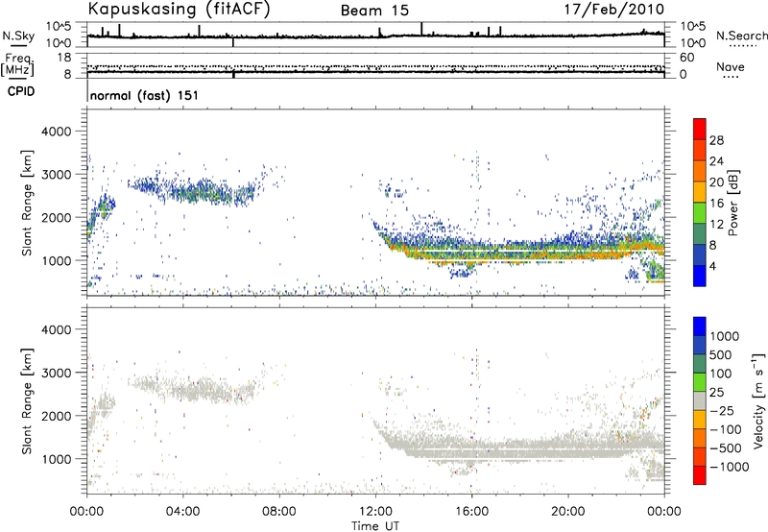Pick the yellow segment of Velocity color bar
The height and width of the screenshot is (532, 768).
[700, 420]
